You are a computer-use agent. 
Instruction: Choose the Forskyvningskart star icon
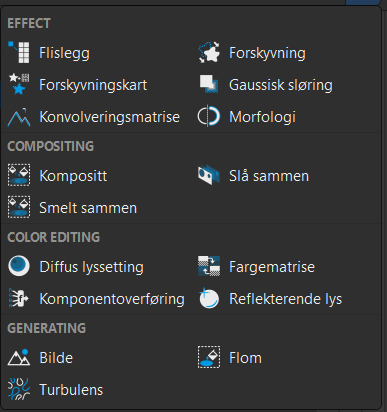pos(19,84)
